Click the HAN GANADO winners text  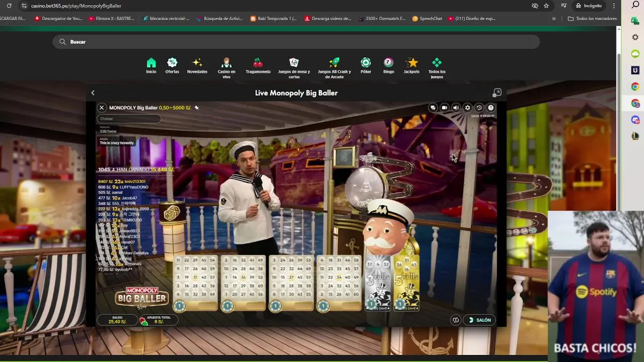(136, 169)
